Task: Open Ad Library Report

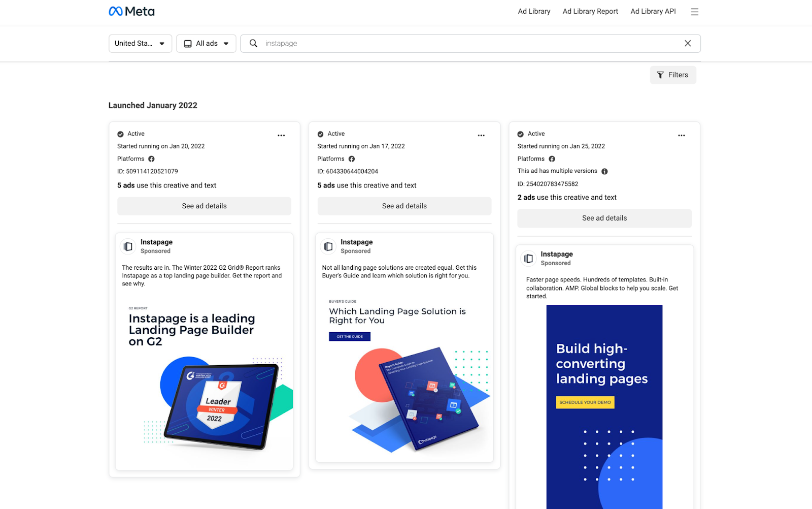Action: coord(590,11)
